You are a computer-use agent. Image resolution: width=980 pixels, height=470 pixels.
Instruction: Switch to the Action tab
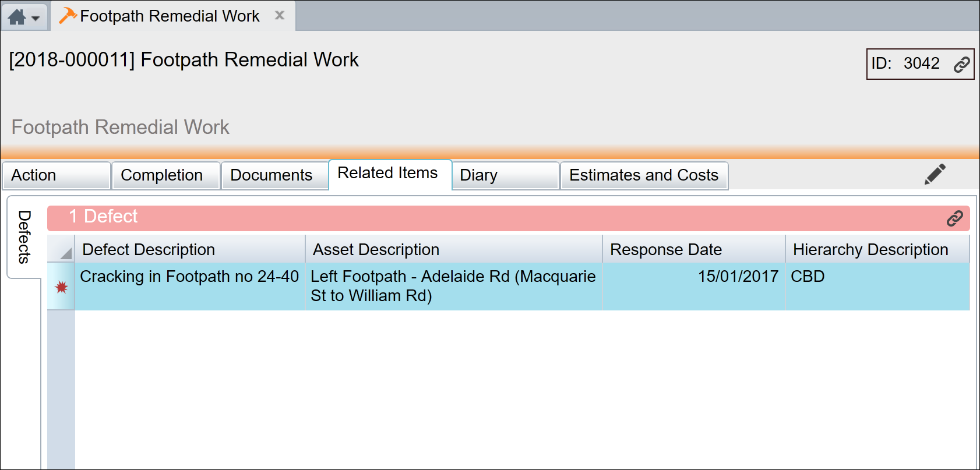[56, 175]
